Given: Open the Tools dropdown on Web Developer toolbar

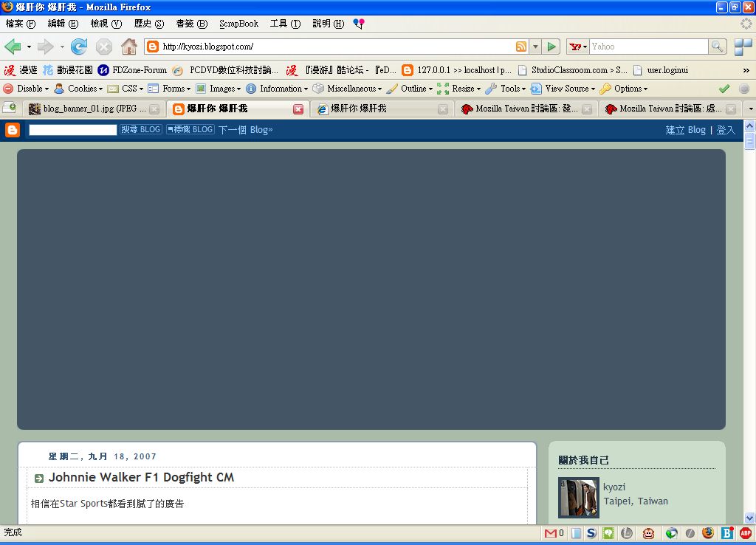Looking at the screenshot, I should pos(506,89).
